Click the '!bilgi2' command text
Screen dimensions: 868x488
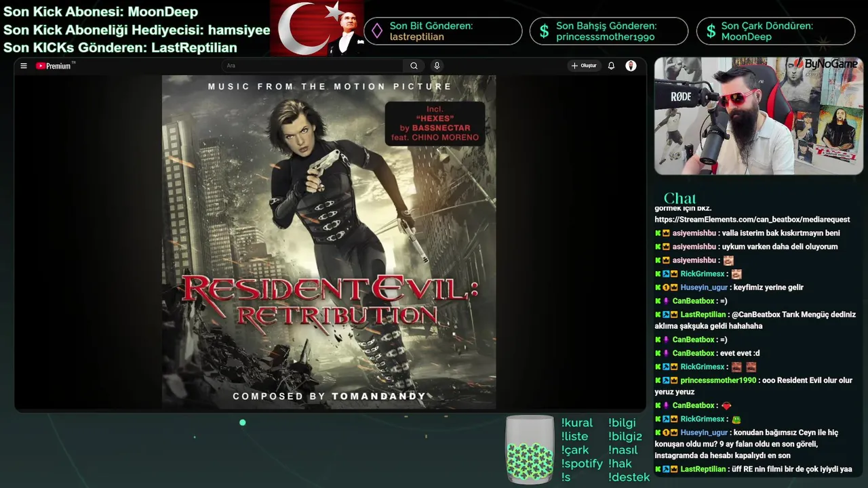pyautogui.click(x=625, y=436)
